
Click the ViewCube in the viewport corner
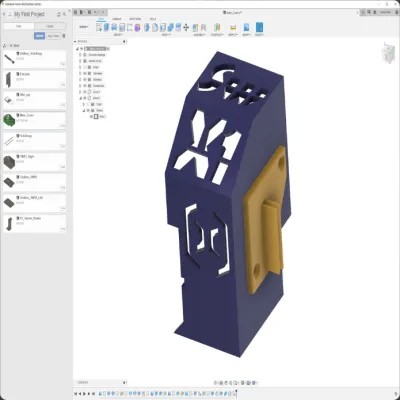(x=388, y=52)
